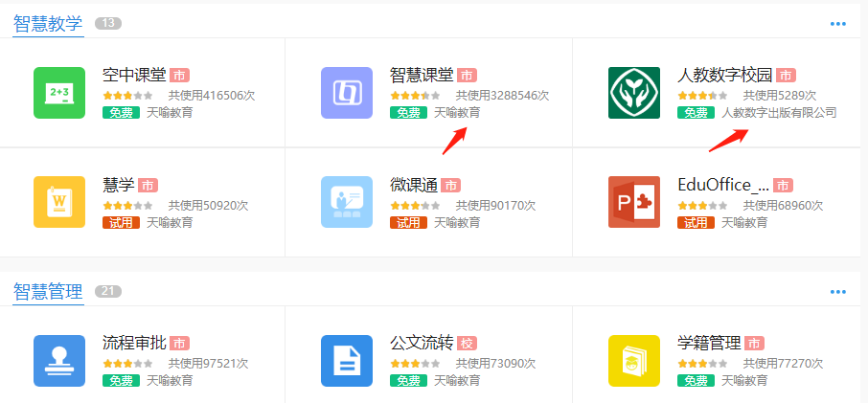Select the 智慧教学 section heading

pos(48,24)
